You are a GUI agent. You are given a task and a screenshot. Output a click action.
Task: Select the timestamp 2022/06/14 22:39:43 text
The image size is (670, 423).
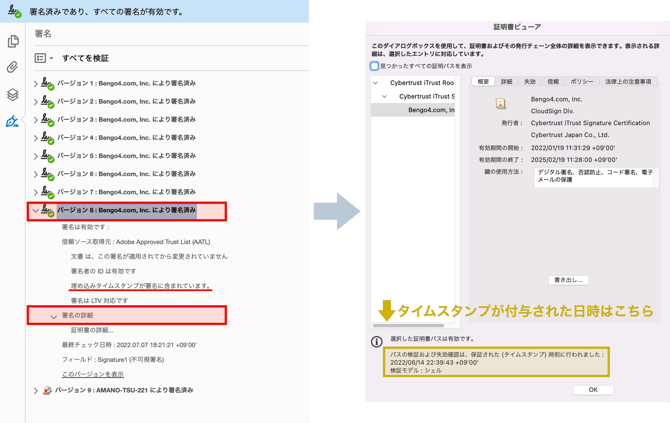(x=434, y=362)
